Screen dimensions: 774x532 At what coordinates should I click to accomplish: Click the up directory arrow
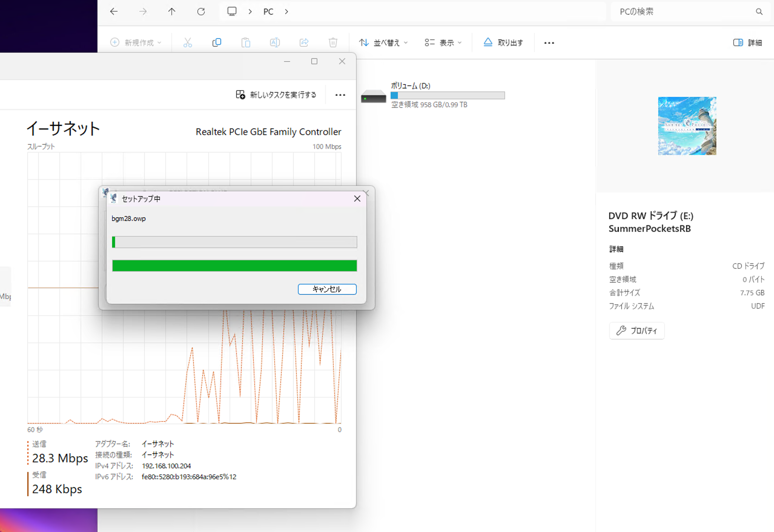coord(171,12)
